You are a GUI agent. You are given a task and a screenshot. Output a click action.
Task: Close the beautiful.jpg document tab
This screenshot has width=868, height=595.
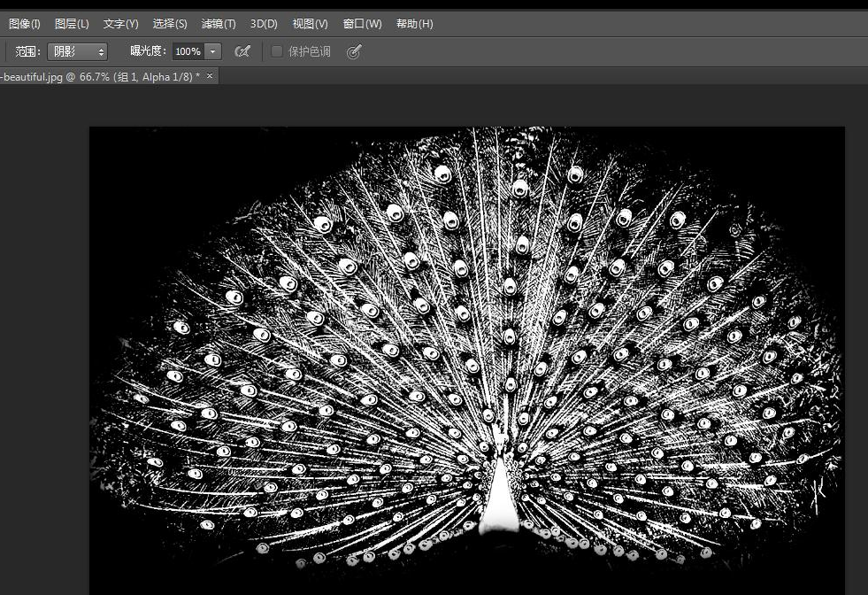(210, 77)
